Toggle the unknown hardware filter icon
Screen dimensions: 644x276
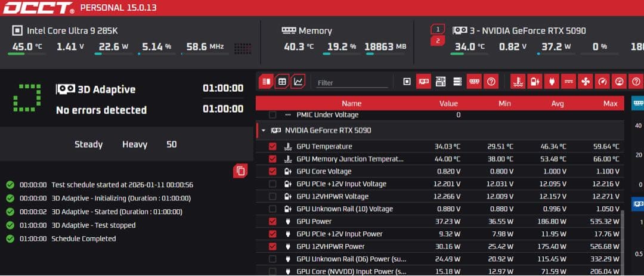pyautogui.click(x=491, y=82)
